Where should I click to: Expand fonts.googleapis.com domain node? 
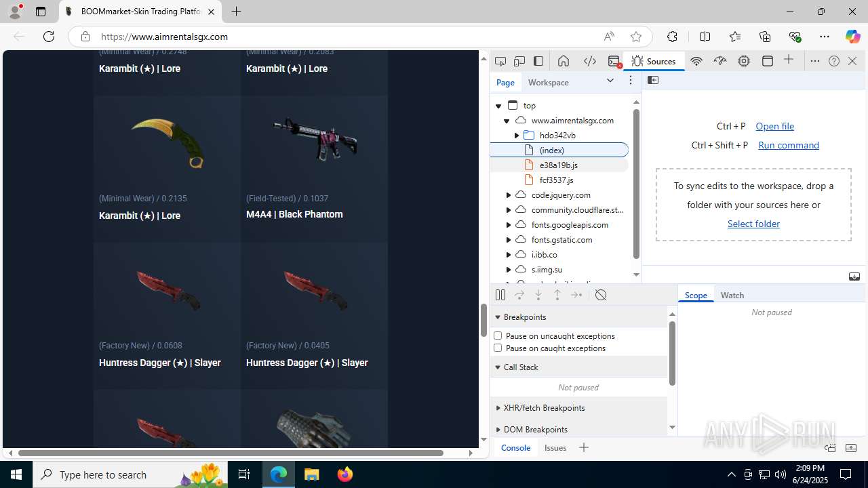[509, 225]
